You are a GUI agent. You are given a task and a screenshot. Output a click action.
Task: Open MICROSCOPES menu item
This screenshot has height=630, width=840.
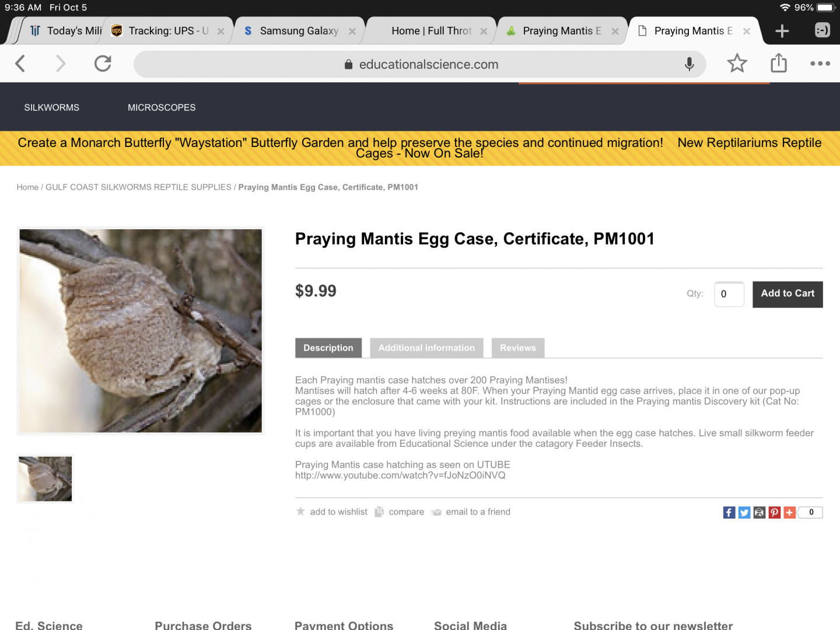162,107
